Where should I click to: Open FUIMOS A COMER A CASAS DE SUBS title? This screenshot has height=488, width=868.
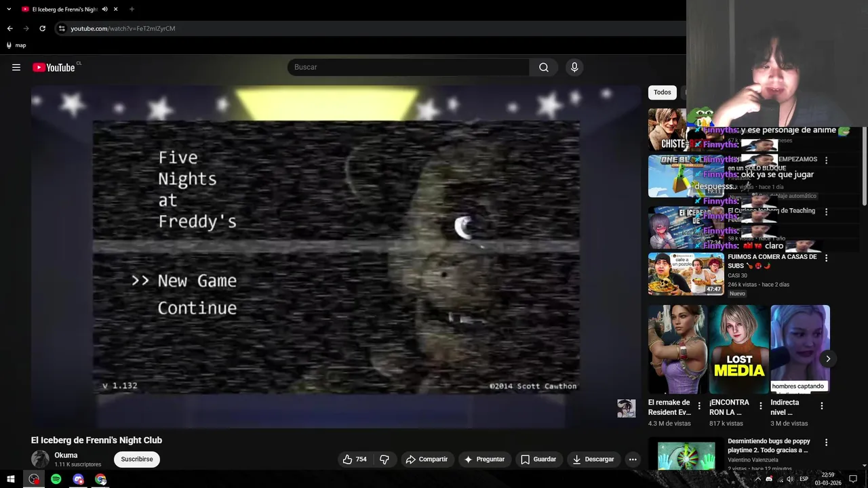coord(772,261)
